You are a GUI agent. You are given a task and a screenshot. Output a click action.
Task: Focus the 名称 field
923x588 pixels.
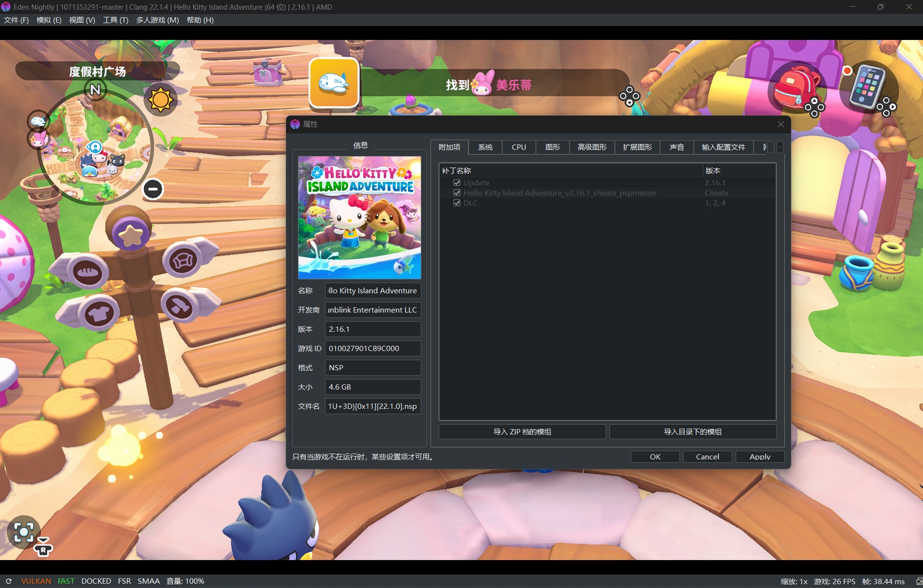point(373,290)
